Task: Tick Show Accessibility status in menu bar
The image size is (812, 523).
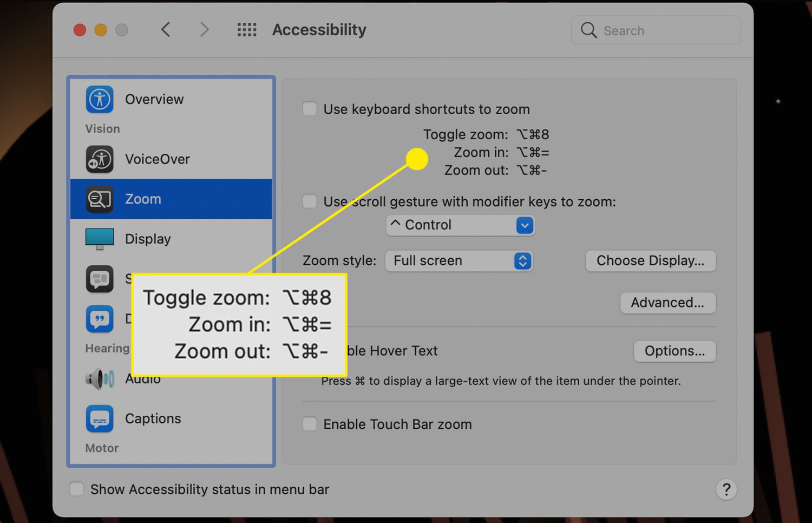Action: tap(77, 489)
